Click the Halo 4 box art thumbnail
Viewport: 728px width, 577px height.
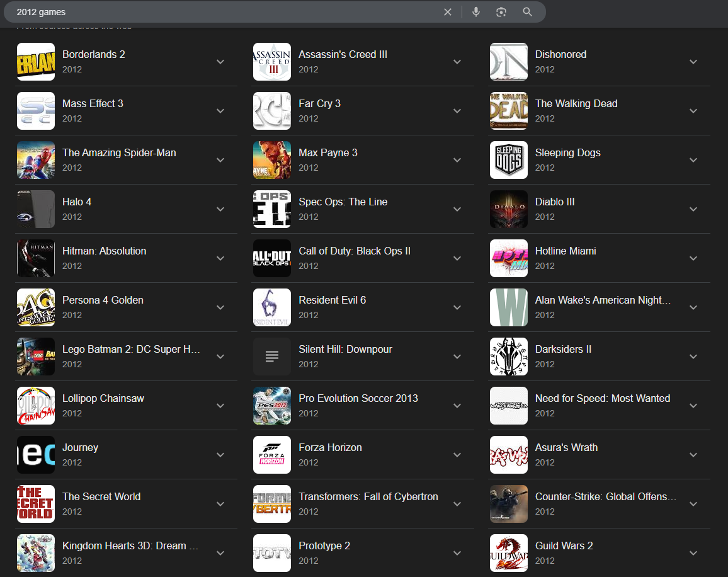point(36,209)
